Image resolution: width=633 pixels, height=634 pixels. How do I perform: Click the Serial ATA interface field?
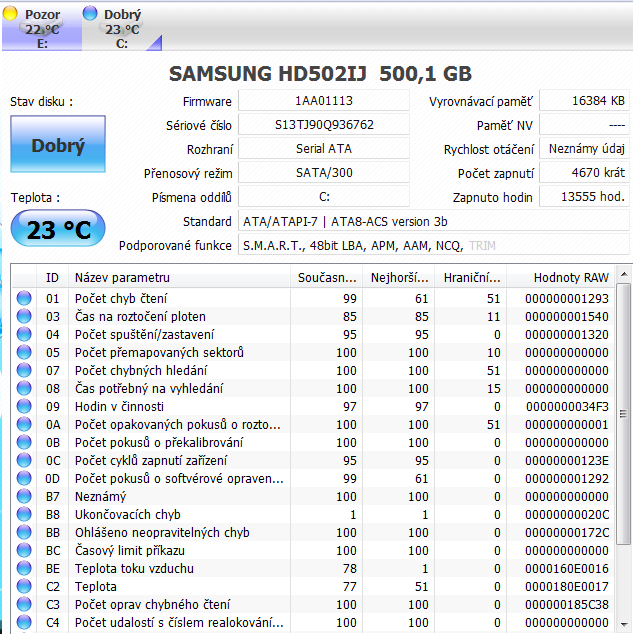point(324,149)
